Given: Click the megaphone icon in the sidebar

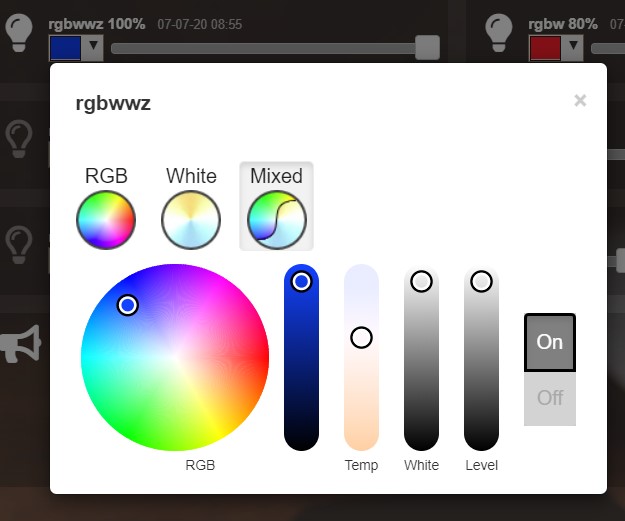Looking at the screenshot, I should point(21,344).
